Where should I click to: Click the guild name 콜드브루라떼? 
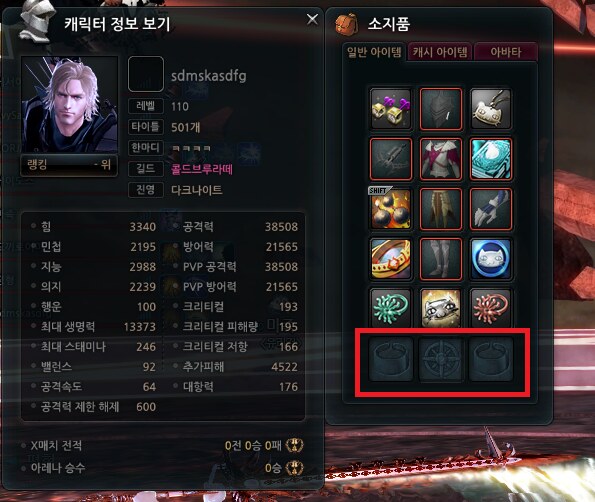tap(201, 169)
